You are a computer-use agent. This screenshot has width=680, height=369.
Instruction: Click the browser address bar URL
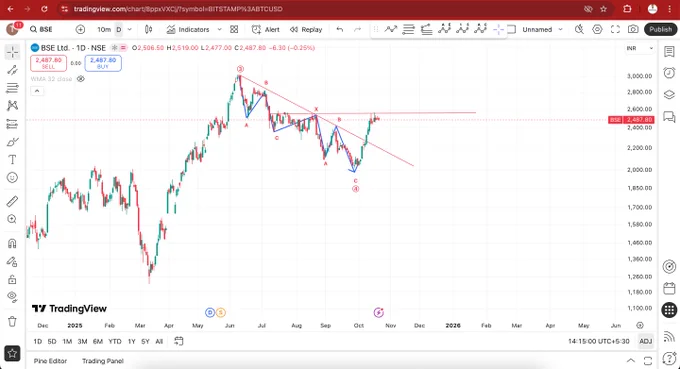tap(178, 9)
